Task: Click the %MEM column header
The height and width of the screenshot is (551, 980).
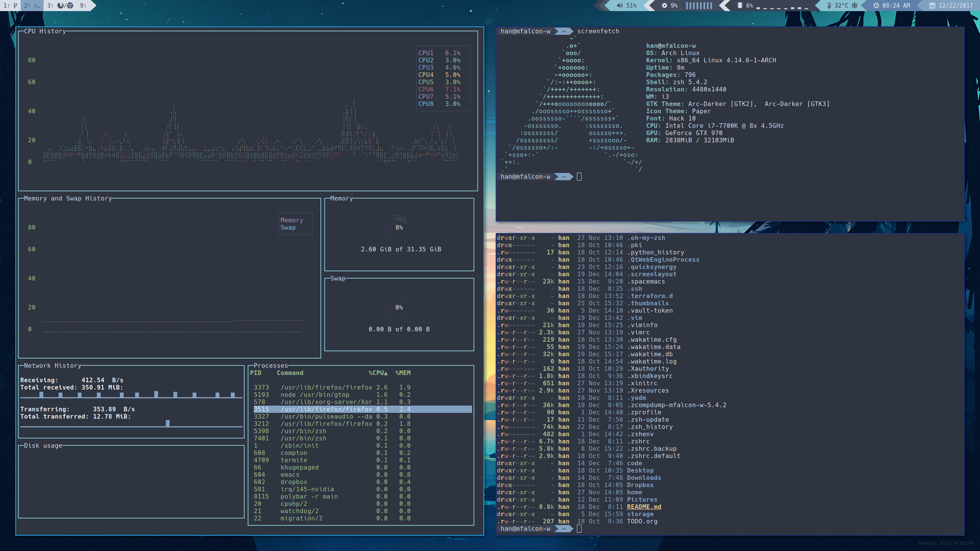Action: coord(403,373)
